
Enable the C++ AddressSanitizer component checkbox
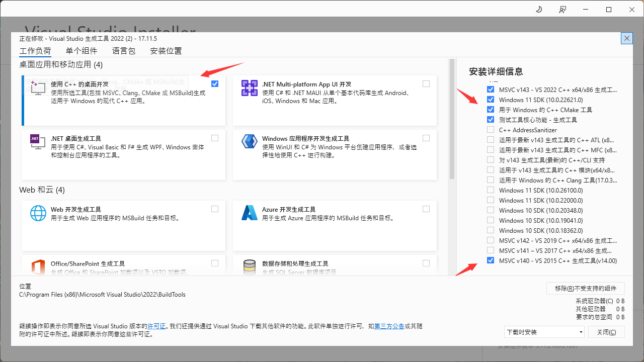click(491, 130)
